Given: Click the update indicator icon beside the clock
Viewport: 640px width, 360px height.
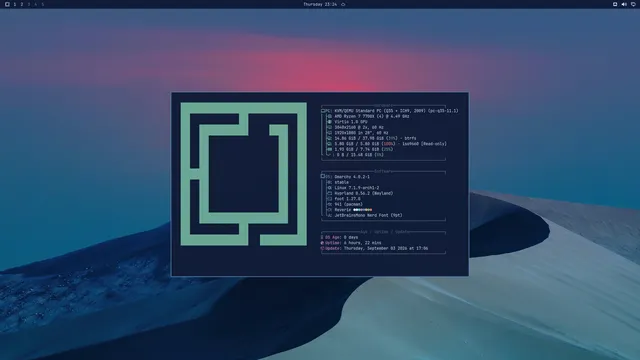Looking at the screenshot, I should click(343, 4).
